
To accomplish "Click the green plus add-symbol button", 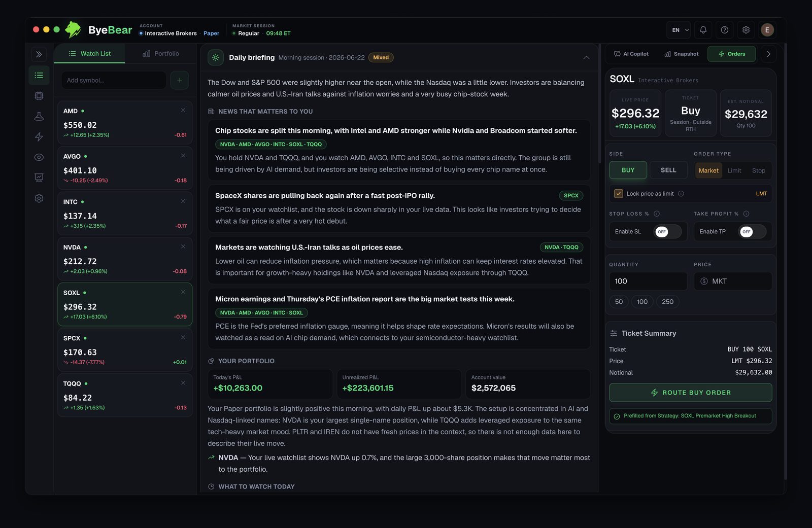I will [x=180, y=80].
